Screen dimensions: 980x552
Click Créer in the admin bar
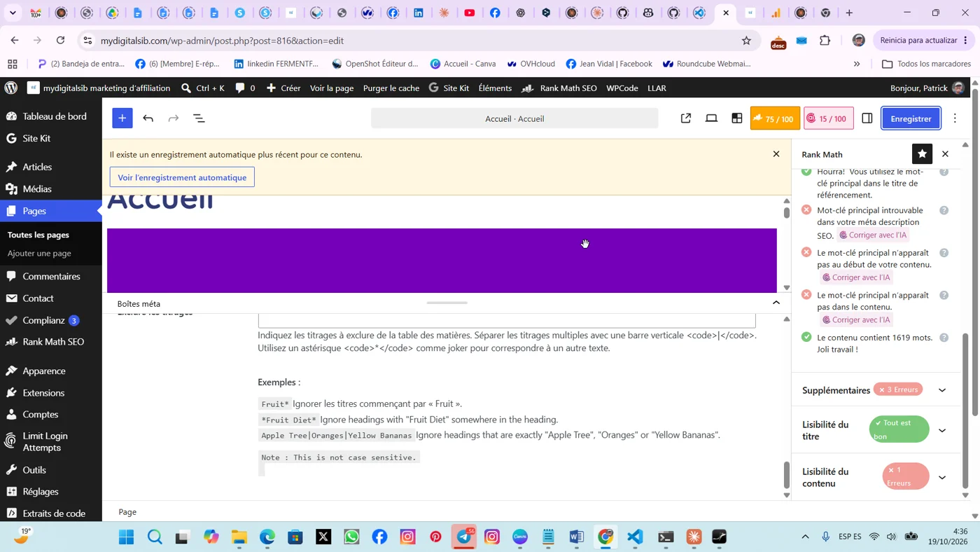(283, 88)
